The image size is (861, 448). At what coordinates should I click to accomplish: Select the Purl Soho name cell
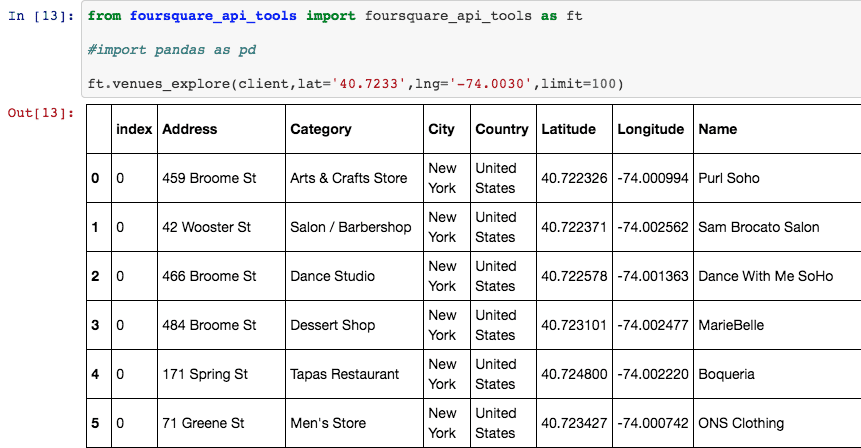[728, 178]
